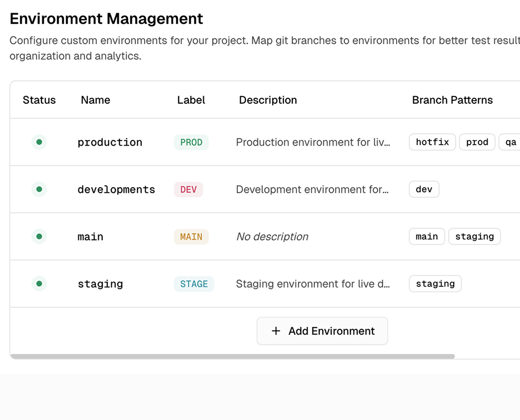Click the PROD label badge
Viewport: 520px width, 420px height.
click(x=191, y=142)
